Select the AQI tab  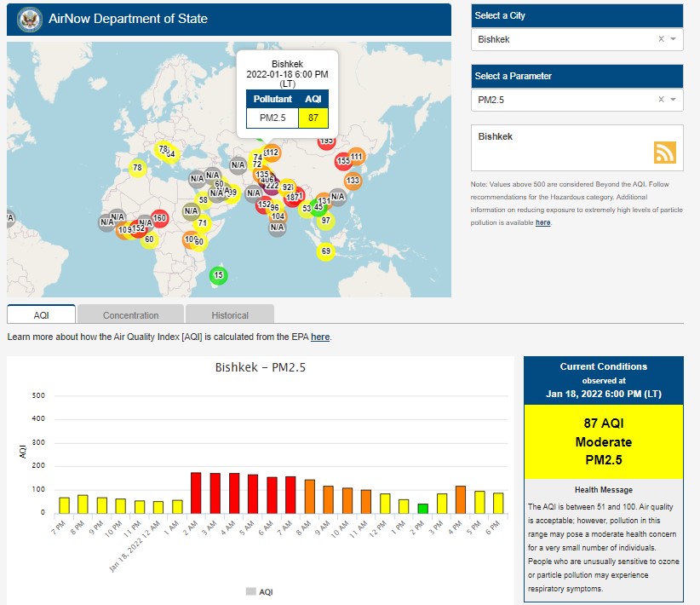41,314
